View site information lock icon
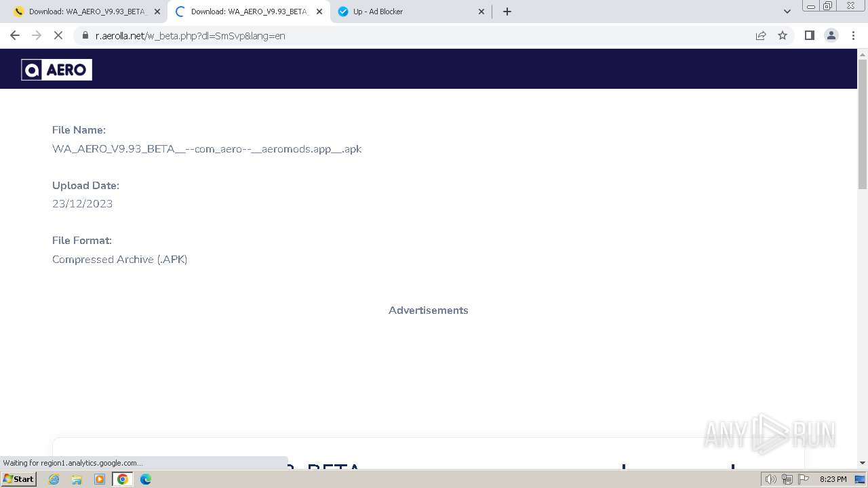The width and height of the screenshot is (868, 488). click(x=85, y=35)
